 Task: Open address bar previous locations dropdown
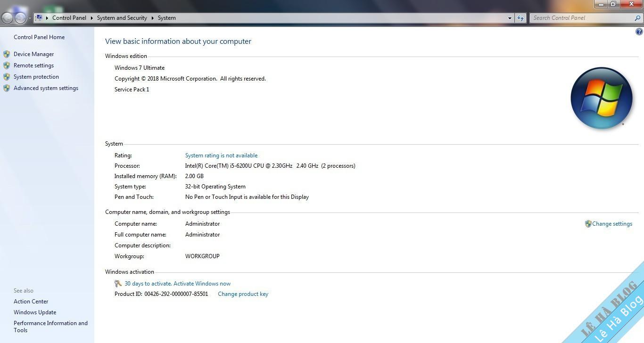[510, 18]
